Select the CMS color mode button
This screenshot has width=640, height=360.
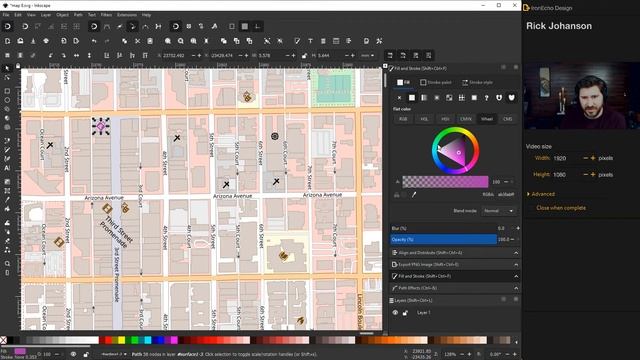click(x=507, y=119)
